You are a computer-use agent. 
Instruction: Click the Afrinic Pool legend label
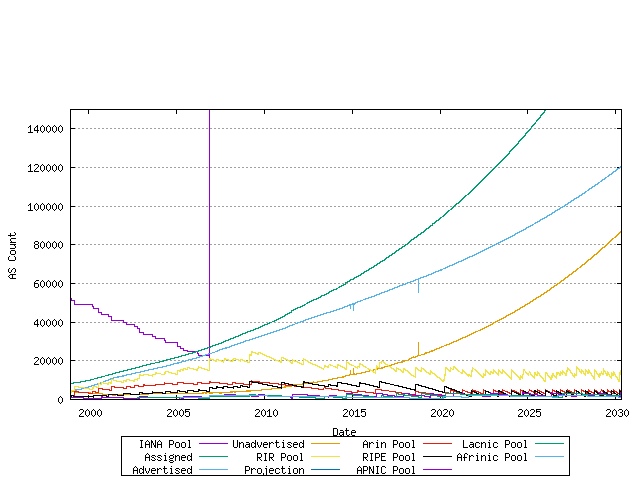click(491, 457)
